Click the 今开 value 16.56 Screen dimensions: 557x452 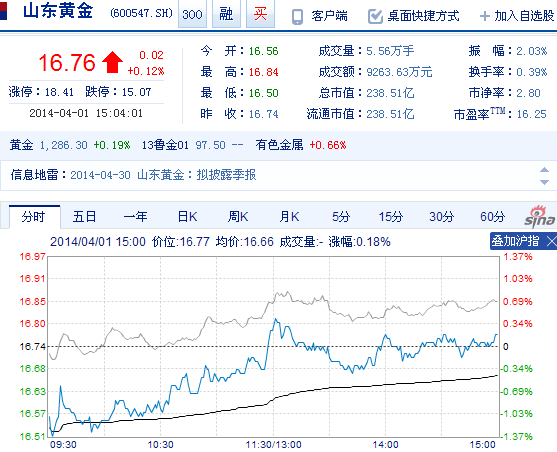click(x=263, y=51)
